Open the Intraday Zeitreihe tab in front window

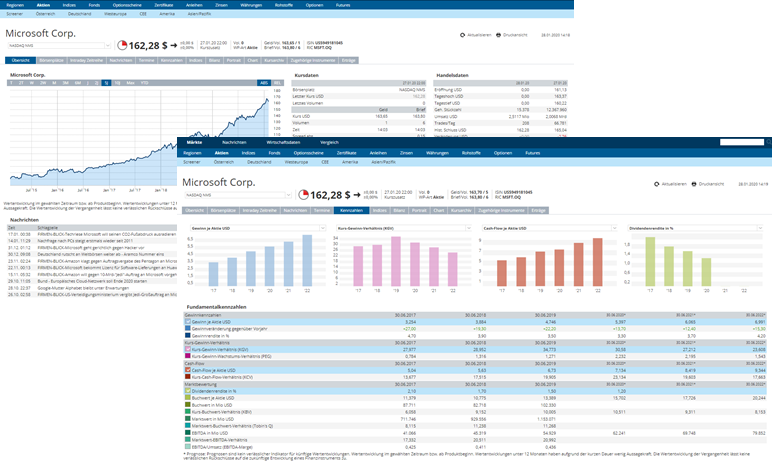(x=260, y=210)
